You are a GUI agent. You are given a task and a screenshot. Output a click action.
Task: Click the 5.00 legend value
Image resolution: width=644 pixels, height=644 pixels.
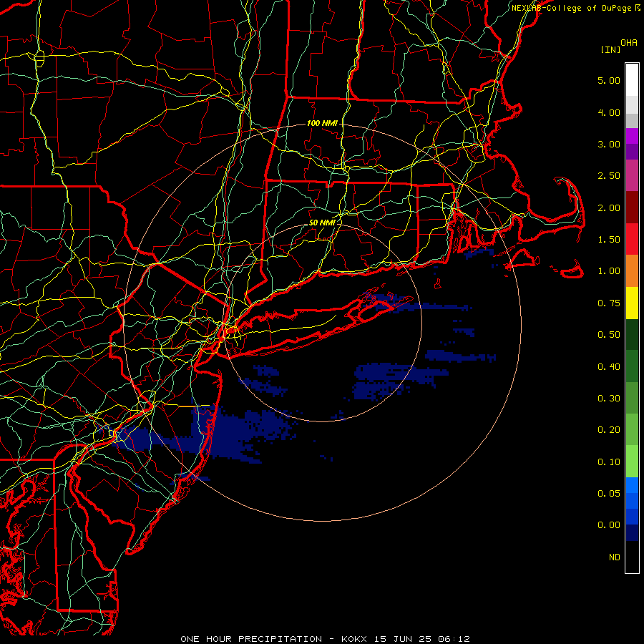pyautogui.click(x=609, y=80)
